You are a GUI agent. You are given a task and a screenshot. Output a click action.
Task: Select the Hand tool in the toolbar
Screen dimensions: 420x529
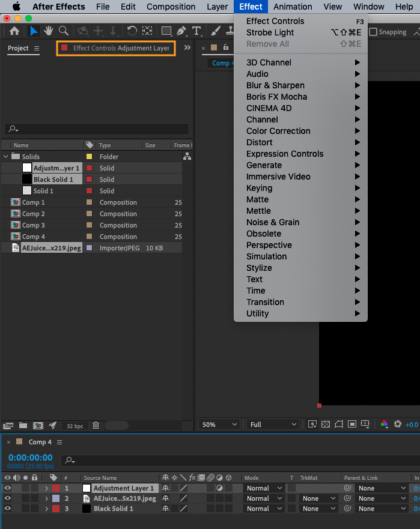pos(48,31)
